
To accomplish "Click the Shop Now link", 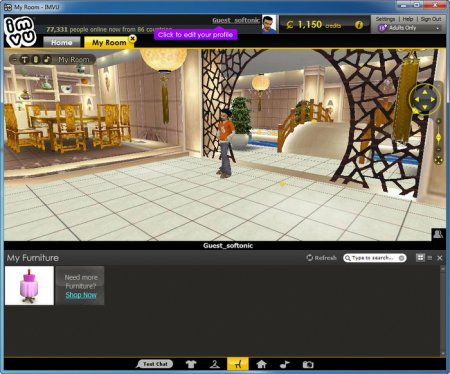I will coord(81,295).
